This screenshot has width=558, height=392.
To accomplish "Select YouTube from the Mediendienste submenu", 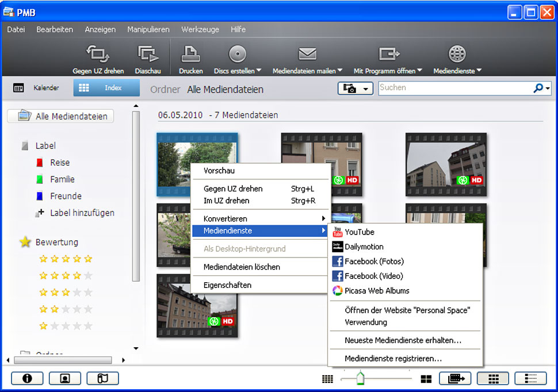I will (359, 232).
